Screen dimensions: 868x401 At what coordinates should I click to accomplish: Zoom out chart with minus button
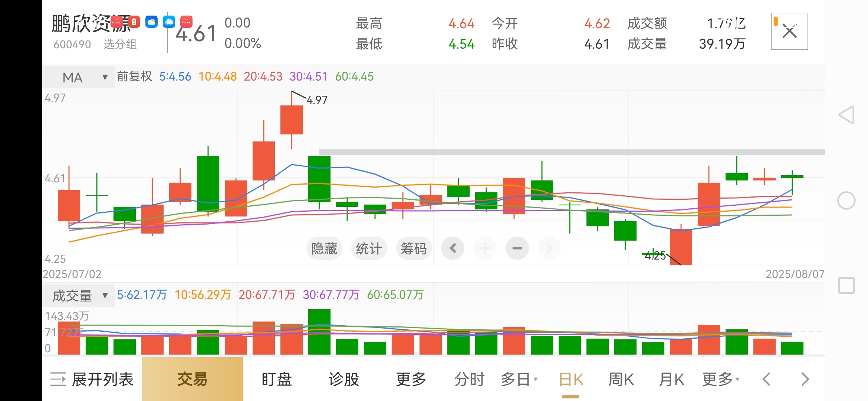(517, 248)
